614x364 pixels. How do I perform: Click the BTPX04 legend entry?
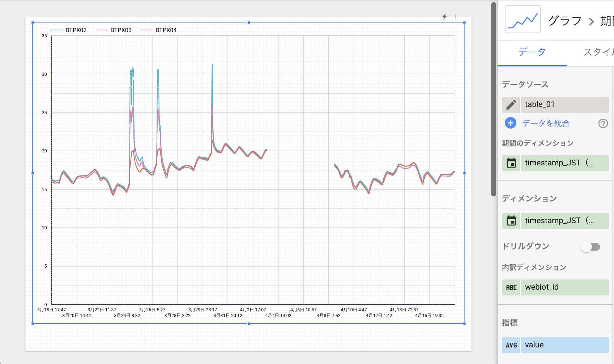click(166, 30)
